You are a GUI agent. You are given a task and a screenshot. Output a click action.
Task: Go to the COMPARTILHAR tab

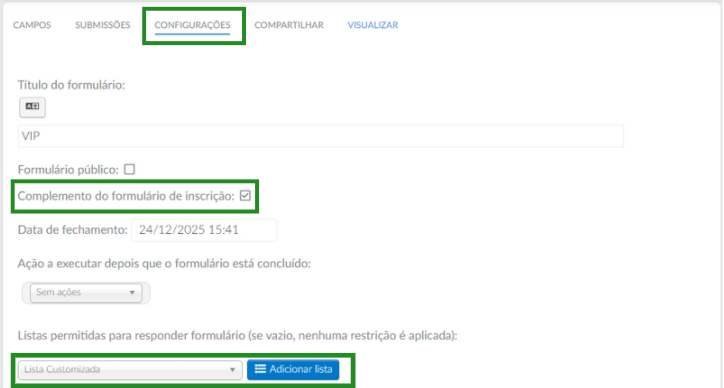(289, 25)
